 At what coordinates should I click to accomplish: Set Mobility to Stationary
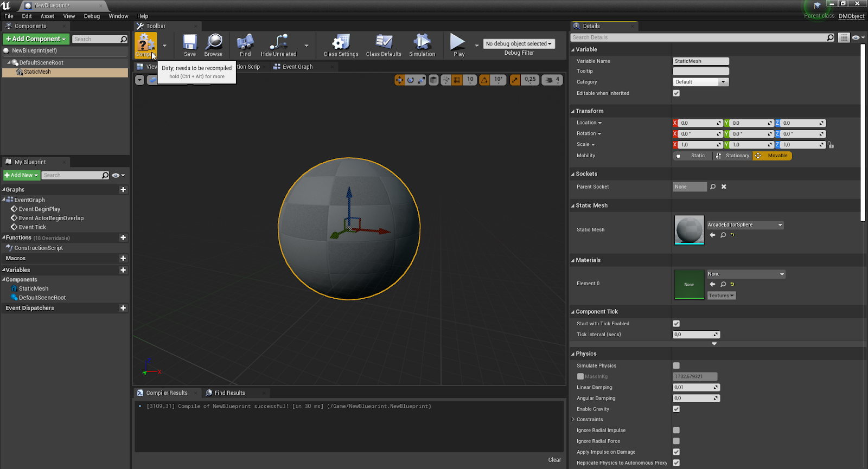tap(732, 156)
